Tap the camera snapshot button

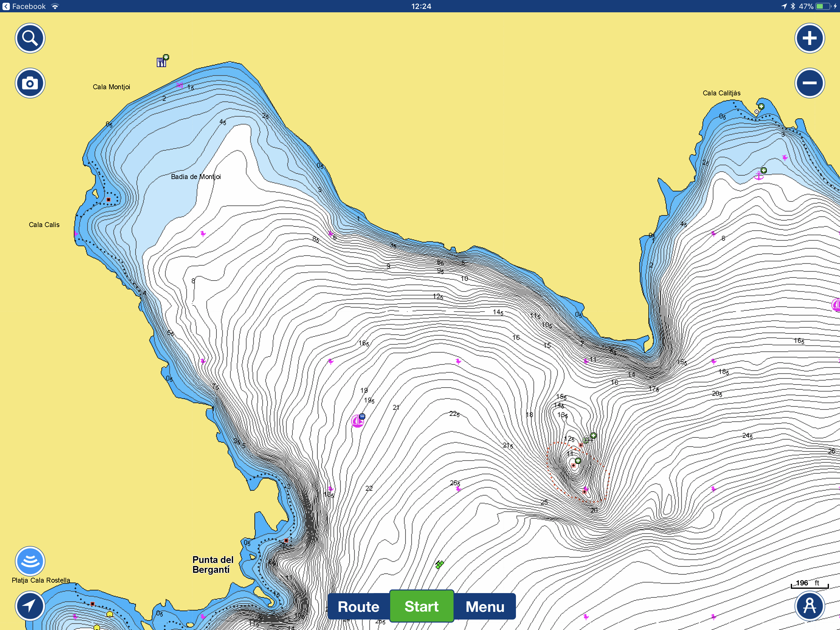coord(30,83)
